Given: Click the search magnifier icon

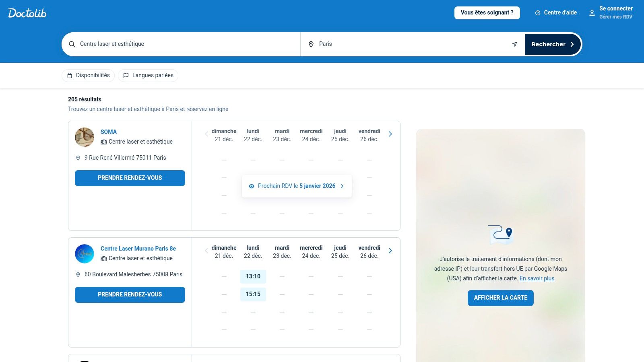Looking at the screenshot, I should [x=72, y=44].
